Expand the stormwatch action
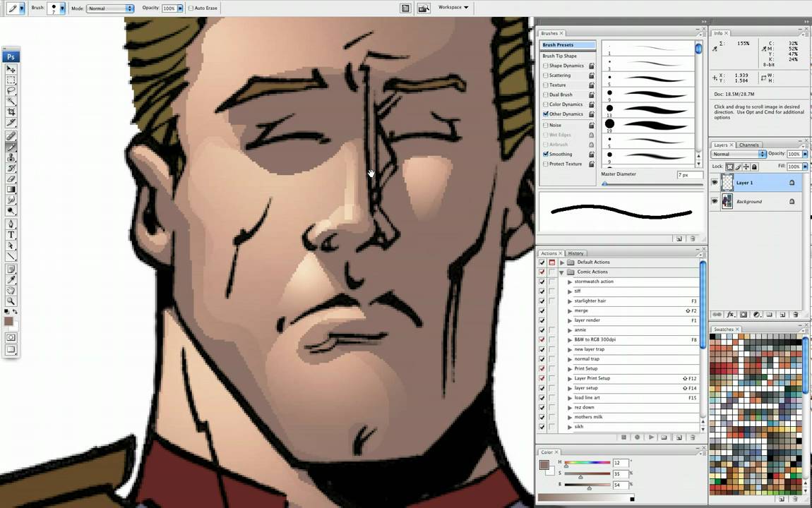The width and height of the screenshot is (812, 508). (570, 282)
